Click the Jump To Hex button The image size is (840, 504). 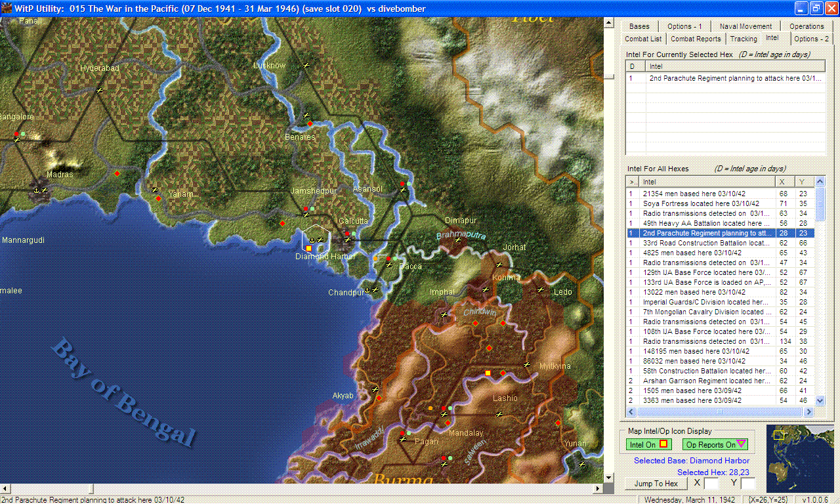click(656, 484)
